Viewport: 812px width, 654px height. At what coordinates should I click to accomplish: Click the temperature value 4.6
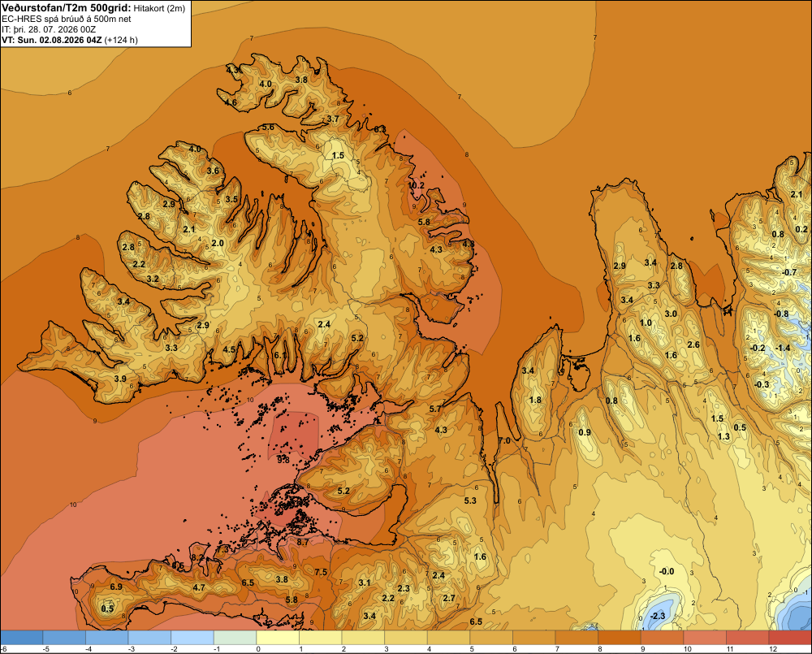click(x=231, y=102)
